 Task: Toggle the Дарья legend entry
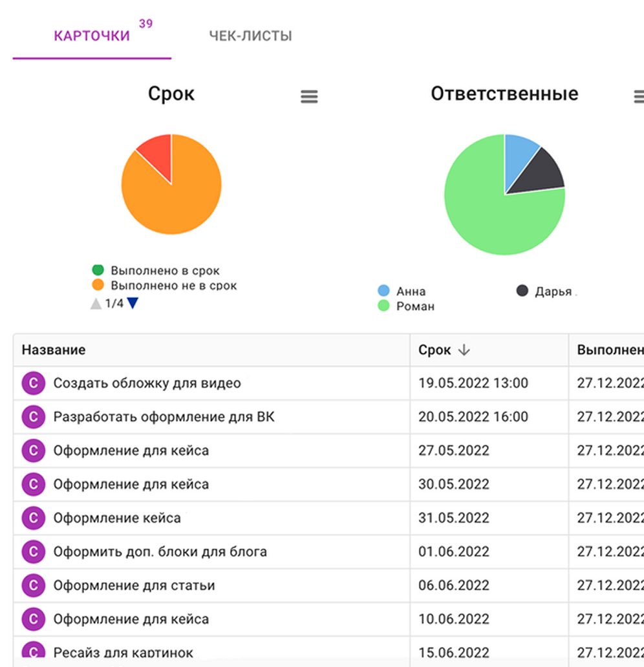[553, 291]
